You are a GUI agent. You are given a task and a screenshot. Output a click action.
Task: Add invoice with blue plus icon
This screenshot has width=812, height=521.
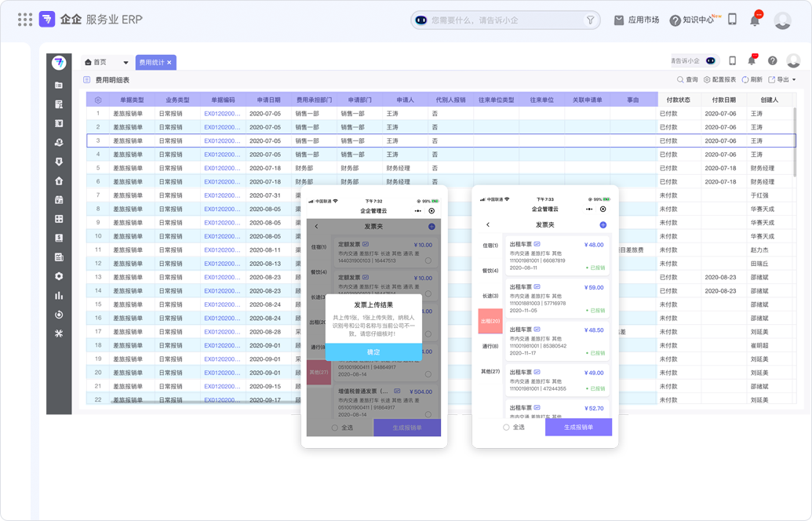tap(603, 225)
